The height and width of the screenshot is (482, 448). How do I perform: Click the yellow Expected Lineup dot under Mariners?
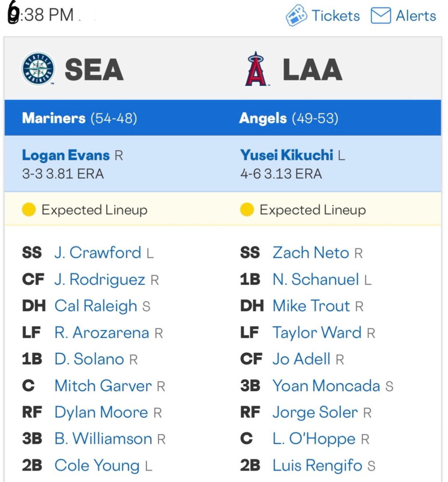(29, 210)
